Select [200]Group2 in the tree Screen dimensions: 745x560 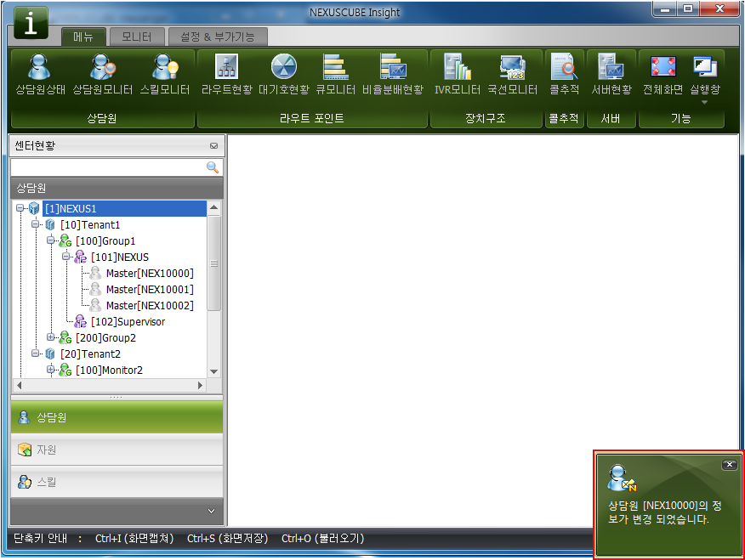point(105,337)
